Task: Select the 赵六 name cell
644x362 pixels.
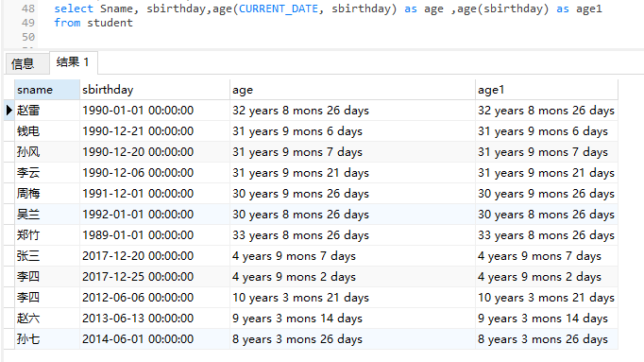Action: click(x=47, y=319)
